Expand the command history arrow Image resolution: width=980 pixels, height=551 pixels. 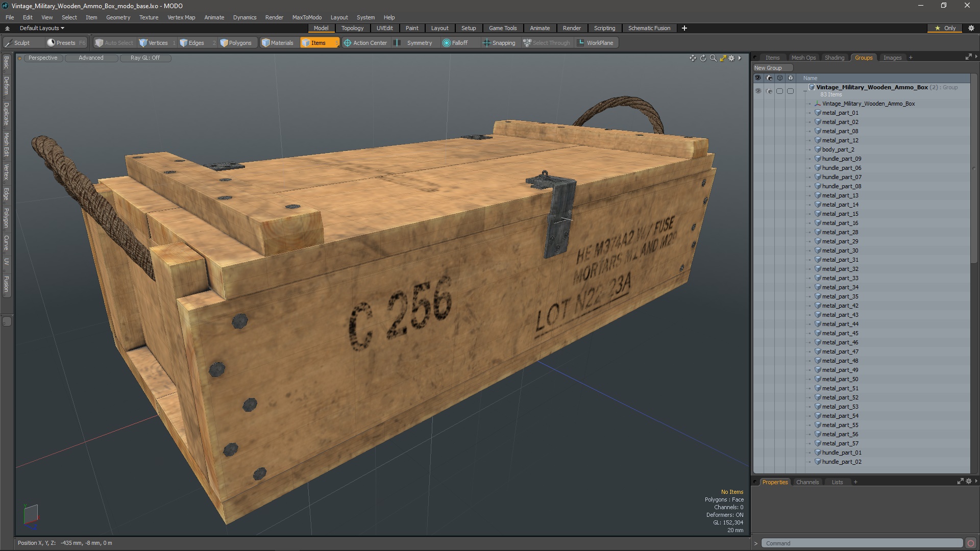click(x=756, y=543)
